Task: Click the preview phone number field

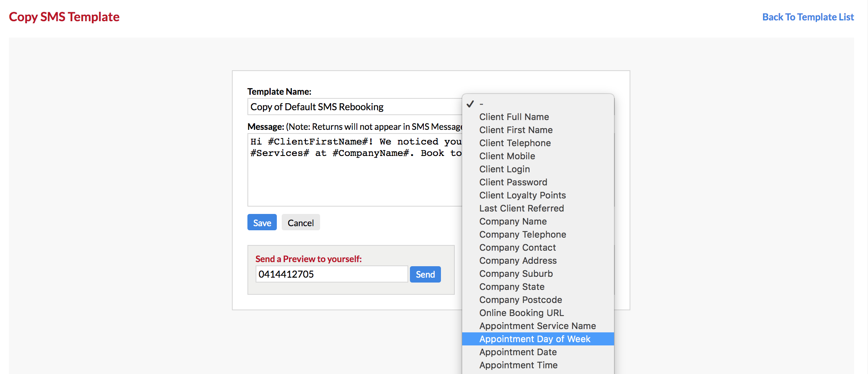Action: click(332, 274)
